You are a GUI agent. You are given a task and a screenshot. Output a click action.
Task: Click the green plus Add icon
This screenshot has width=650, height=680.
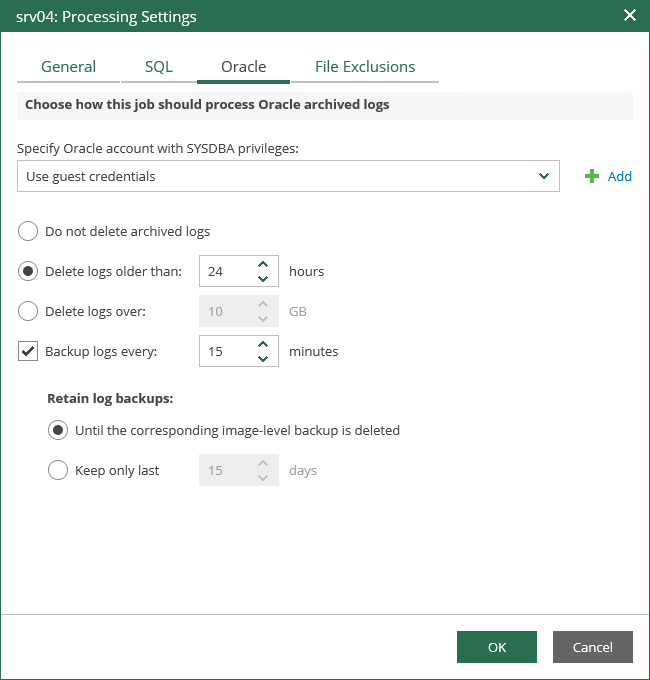592,177
